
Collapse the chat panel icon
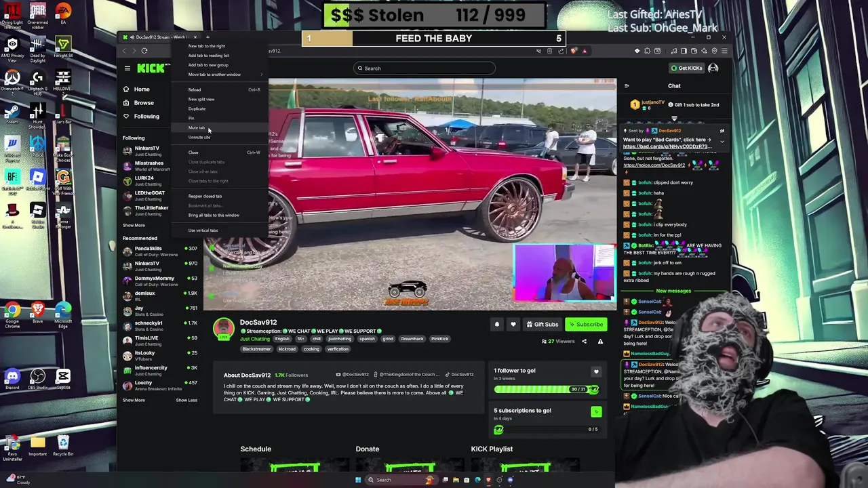pos(627,86)
